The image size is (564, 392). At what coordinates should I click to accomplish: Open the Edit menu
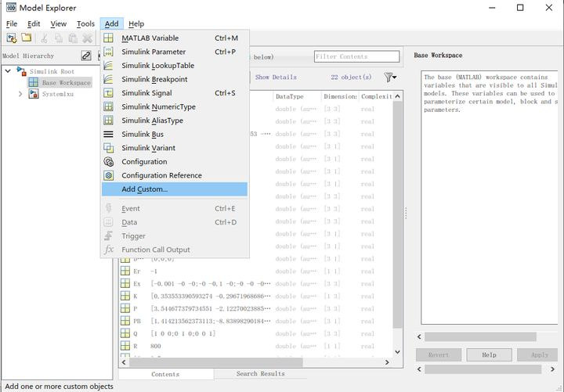[34, 23]
